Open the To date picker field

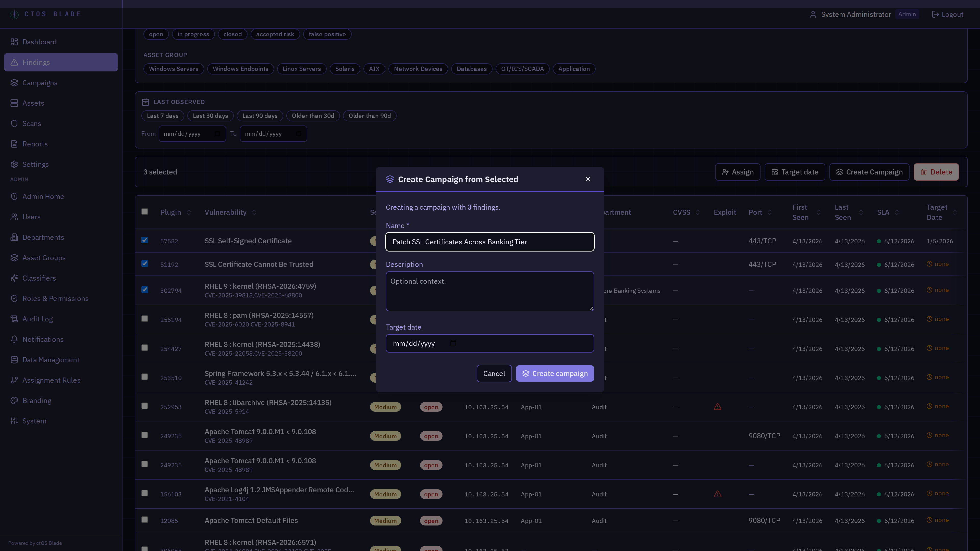273,133
